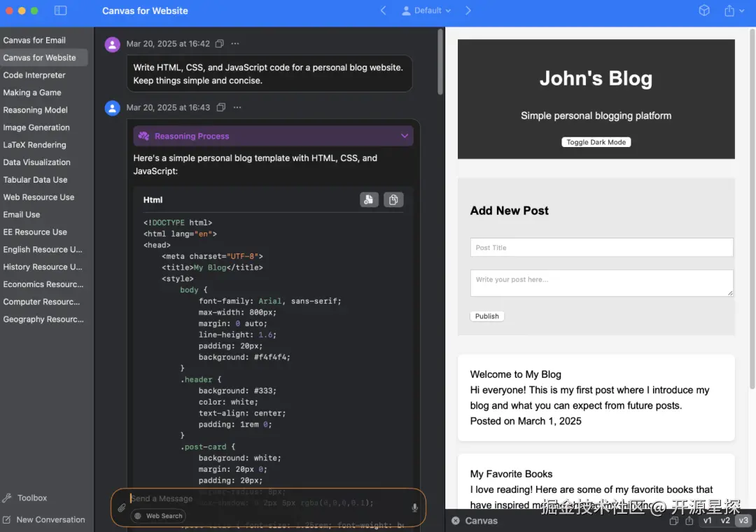Copy the Html code block
This screenshot has width=756, height=532.
coord(393,199)
